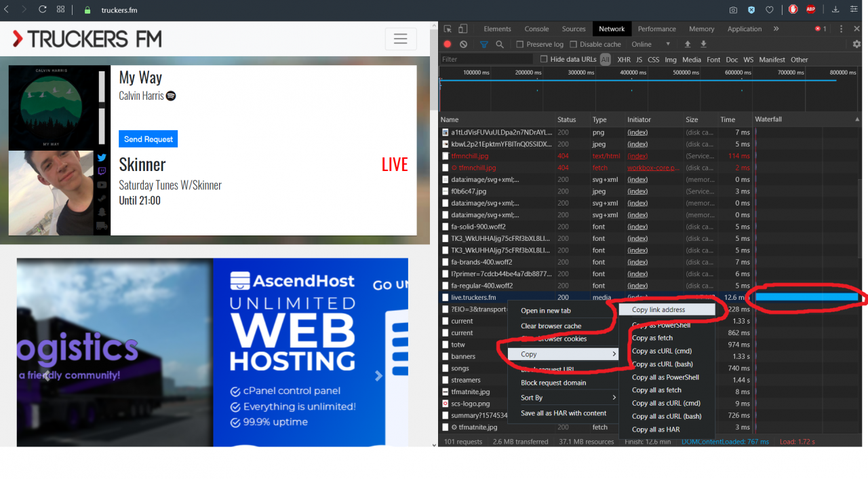Choose Copy link address from menu
Screen dimensions: 868x479
pyautogui.click(x=658, y=310)
